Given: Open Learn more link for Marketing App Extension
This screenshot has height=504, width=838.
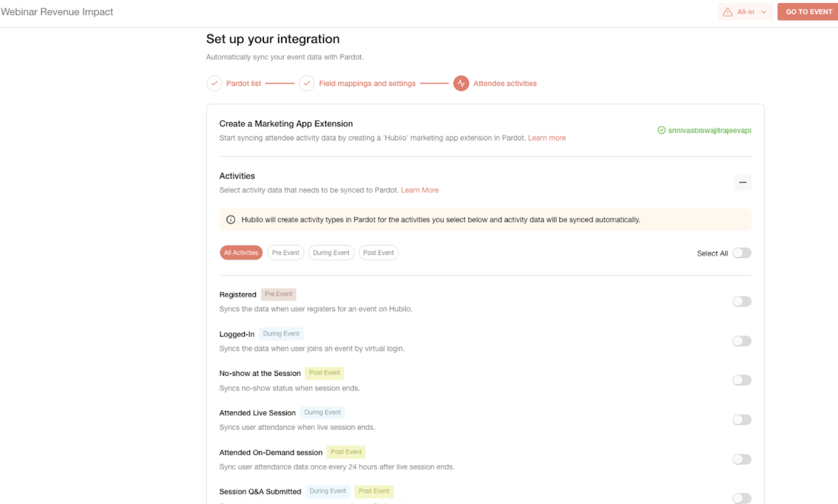Looking at the screenshot, I should click(x=547, y=137).
